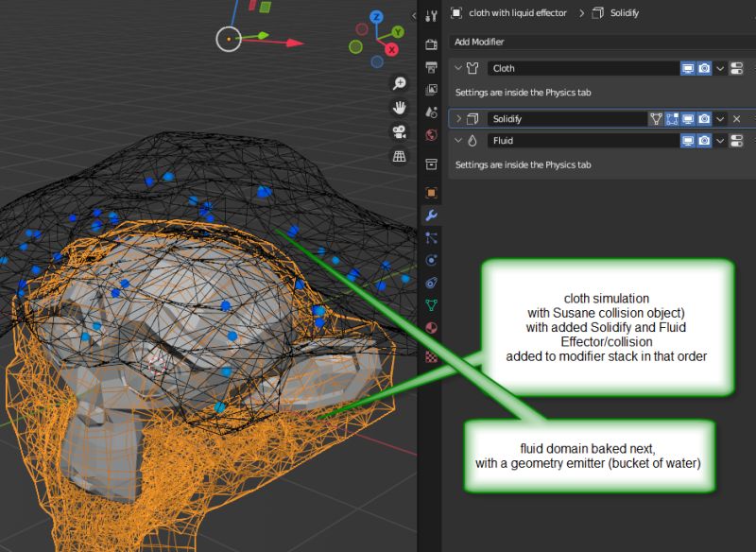Remove the Solidify modifier with its X button
This screenshot has height=552, width=756.
[735, 118]
